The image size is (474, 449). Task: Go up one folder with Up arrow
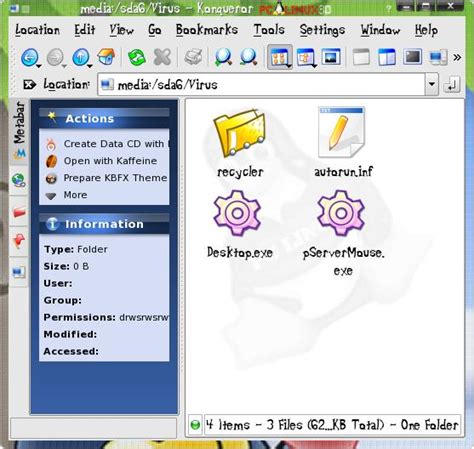pos(80,57)
